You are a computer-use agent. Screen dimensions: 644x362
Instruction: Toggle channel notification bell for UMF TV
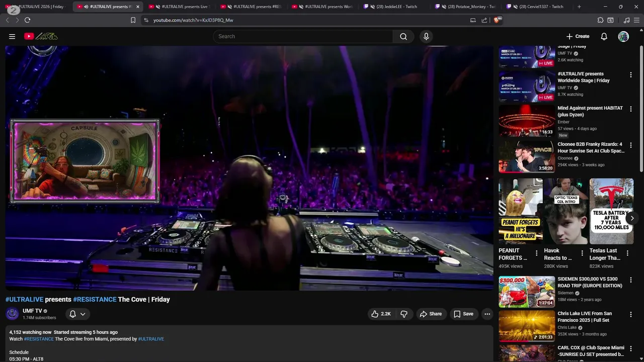(x=72, y=314)
